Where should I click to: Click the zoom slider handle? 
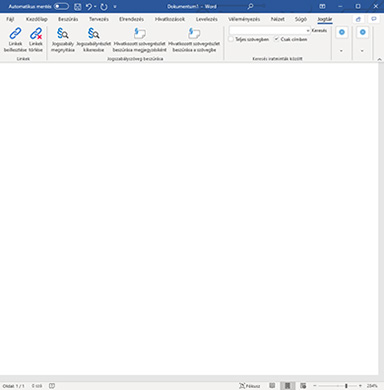346,386
